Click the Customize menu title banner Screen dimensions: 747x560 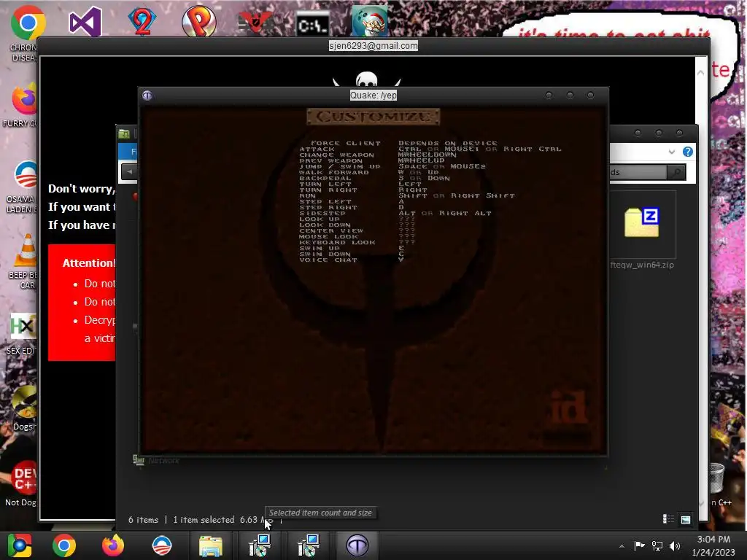pyautogui.click(x=373, y=117)
